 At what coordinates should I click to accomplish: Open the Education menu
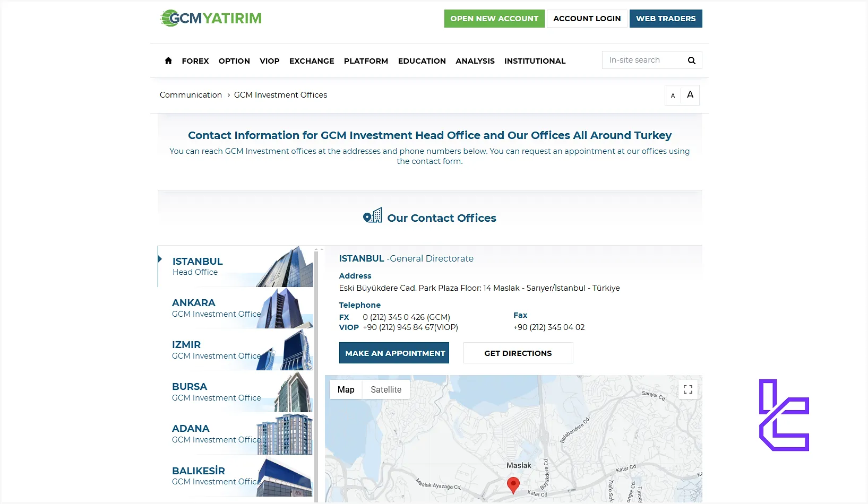(422, 61)
